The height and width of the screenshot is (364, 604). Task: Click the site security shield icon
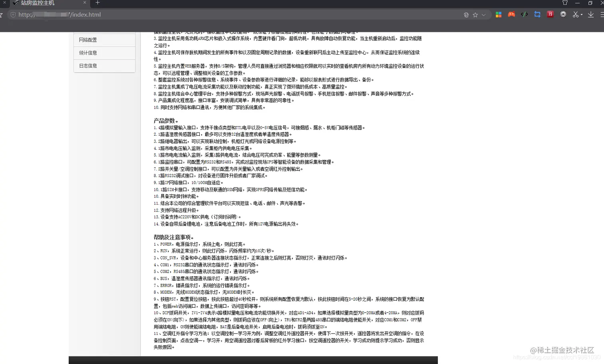[x=13, y=15]
